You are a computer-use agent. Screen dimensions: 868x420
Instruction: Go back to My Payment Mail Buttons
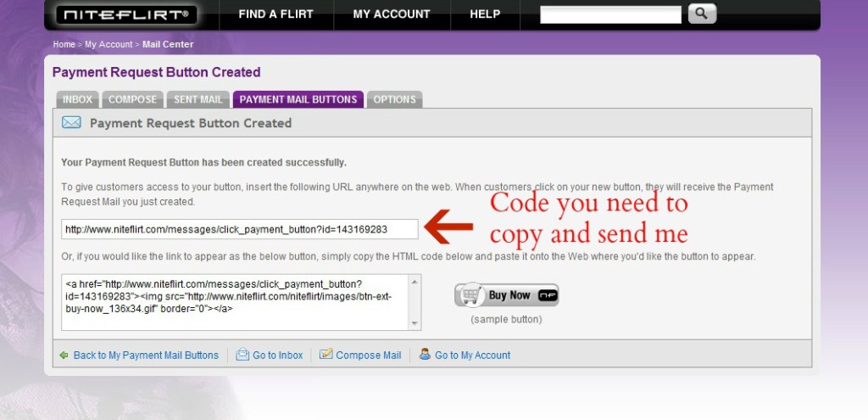point(146,356)
